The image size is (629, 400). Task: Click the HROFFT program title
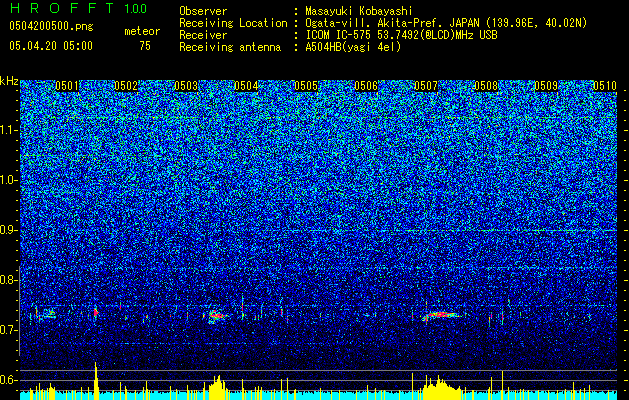(62, 8)
